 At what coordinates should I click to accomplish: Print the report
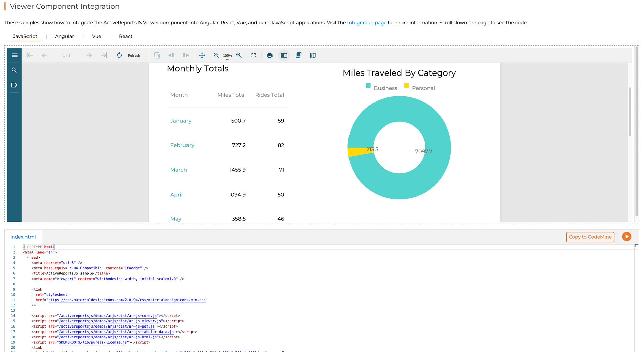pyautogui.click(x=270, y=55)
